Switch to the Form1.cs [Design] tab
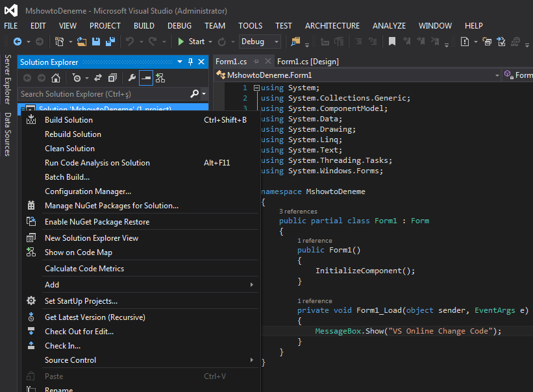The width and height of the screenshot is (533, 392). click(308, 62)
